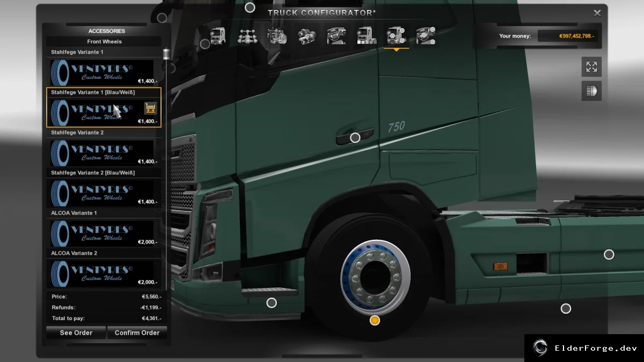The image size is (644, 362).
Task: Open the exterior accessories tab with orange marker
Action: (396, 36)
